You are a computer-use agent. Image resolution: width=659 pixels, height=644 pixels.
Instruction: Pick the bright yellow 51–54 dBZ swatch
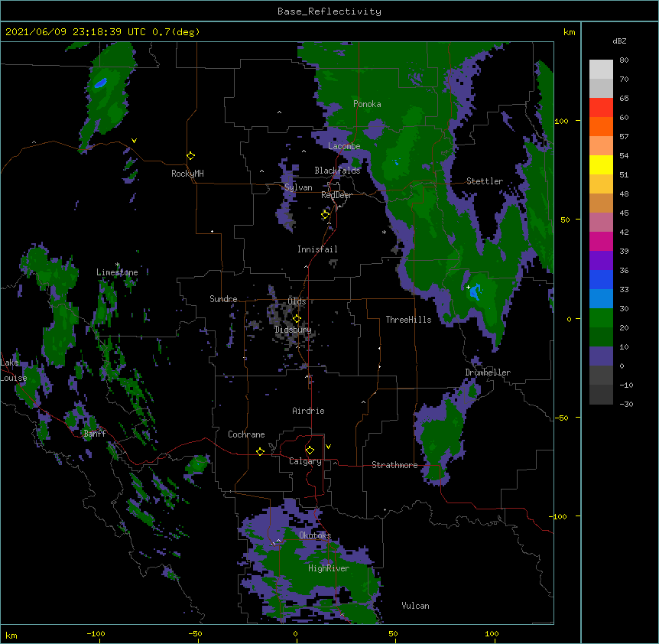pos(601,164)
